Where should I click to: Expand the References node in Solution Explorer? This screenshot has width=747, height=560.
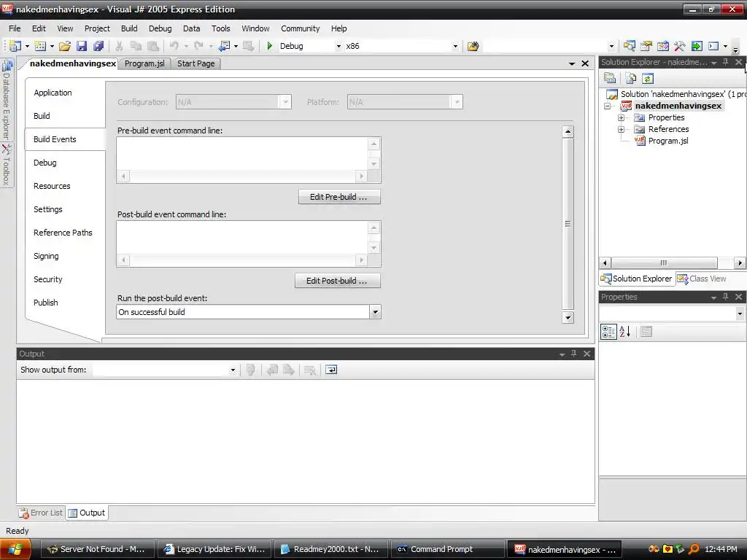(x=622, y=129)
